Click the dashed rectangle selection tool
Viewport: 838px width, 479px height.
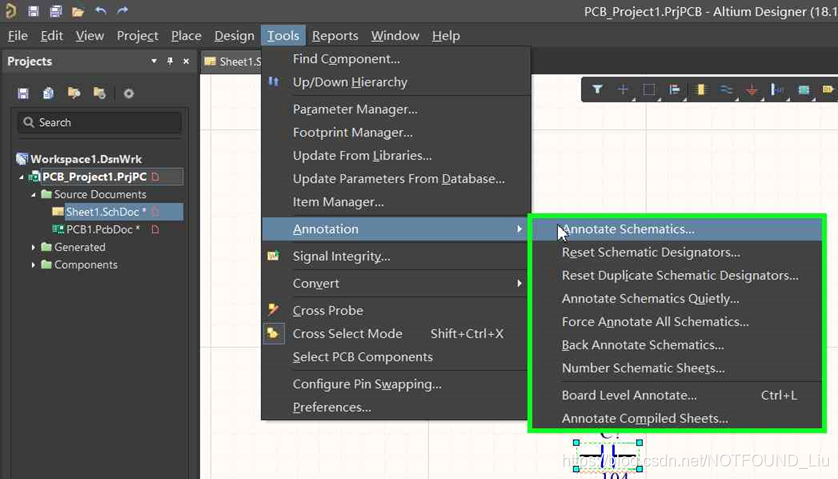pyautogui.click(x=649, y=89)
